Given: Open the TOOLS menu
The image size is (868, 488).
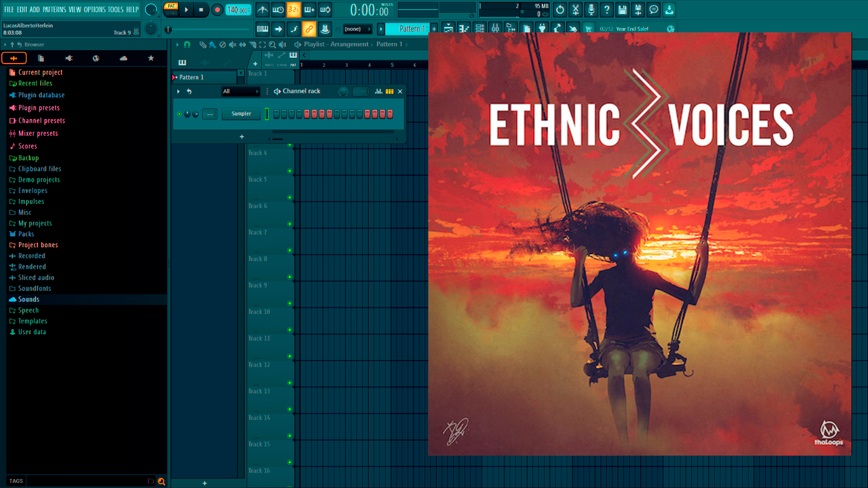Looking at the screenshot, I should [116, 10].
